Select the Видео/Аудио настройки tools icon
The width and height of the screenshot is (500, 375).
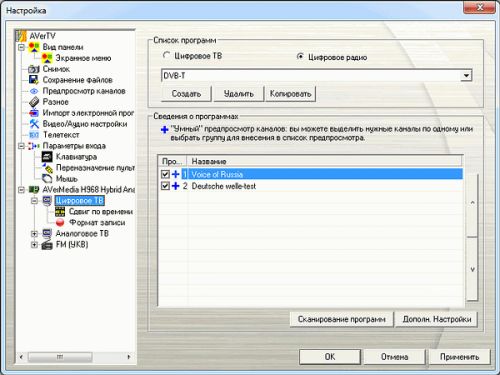[x=34, y=124]
